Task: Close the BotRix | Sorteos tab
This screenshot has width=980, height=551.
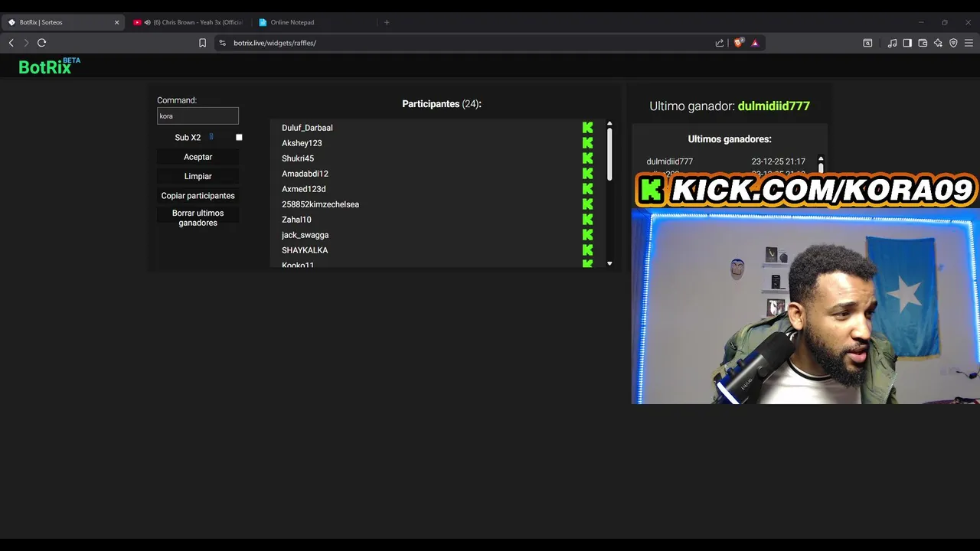Action: (116, 22)
